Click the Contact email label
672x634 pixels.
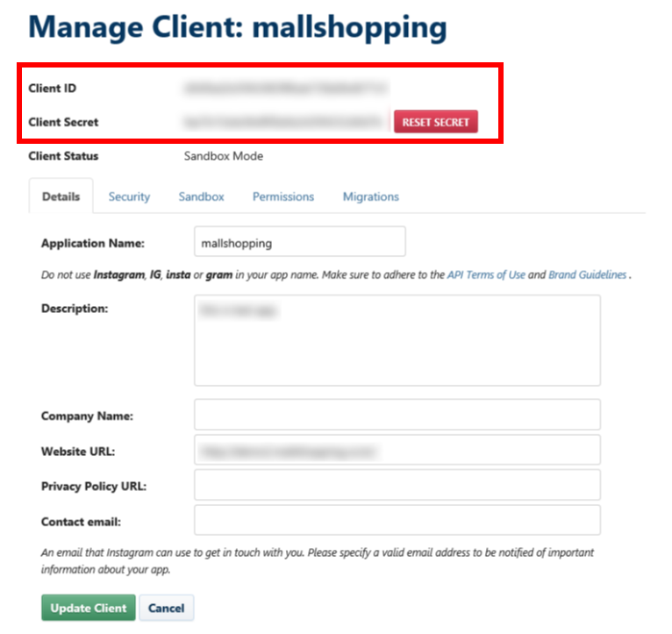(x=81, y=522)
